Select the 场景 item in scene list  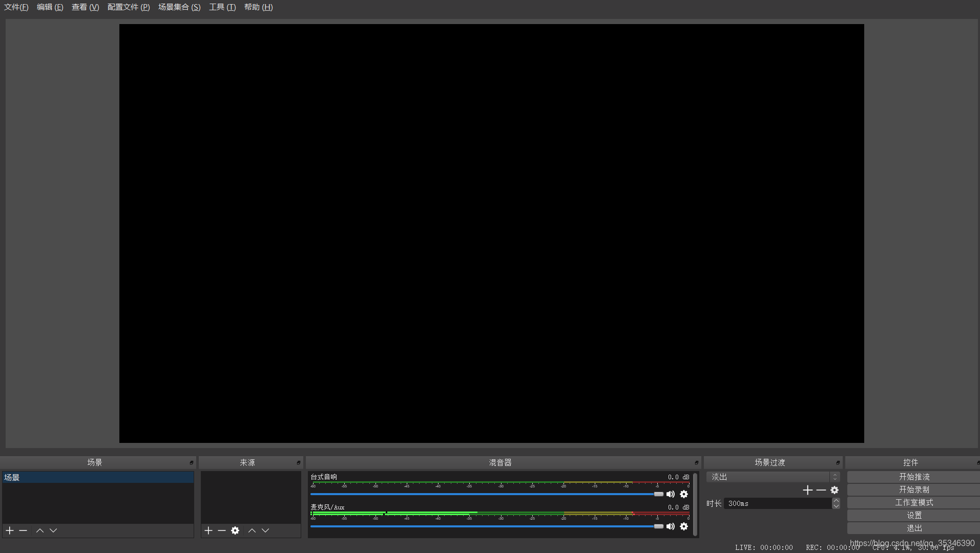click(x=98, y=477)
